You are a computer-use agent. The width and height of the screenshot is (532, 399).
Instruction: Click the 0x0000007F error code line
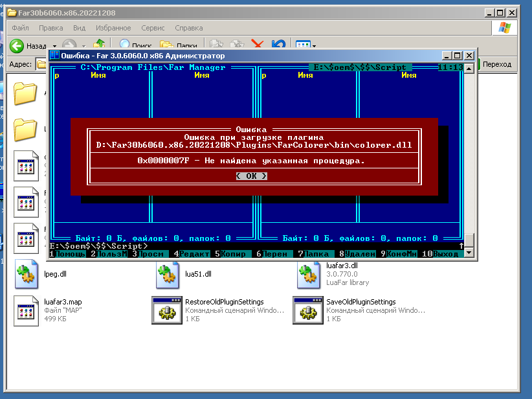(251, 161)
